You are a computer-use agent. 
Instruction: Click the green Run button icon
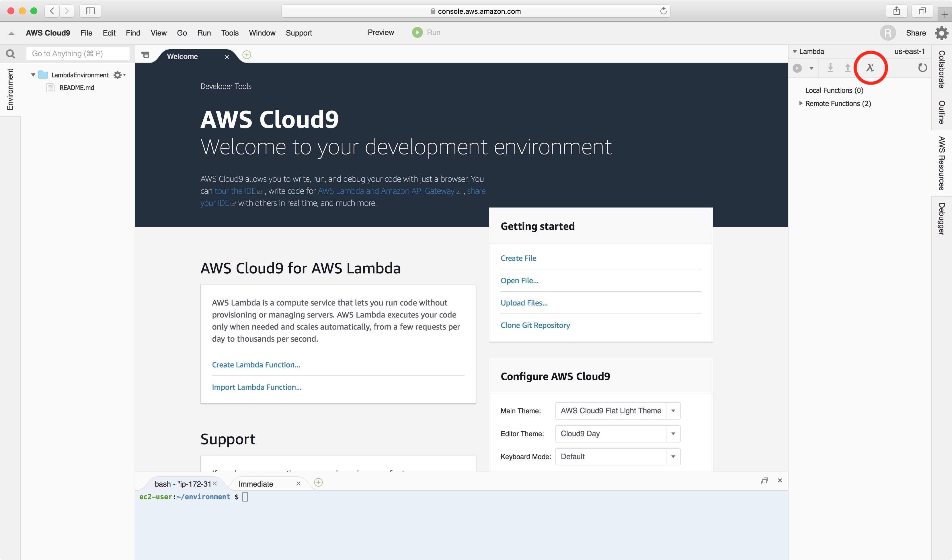417,32
